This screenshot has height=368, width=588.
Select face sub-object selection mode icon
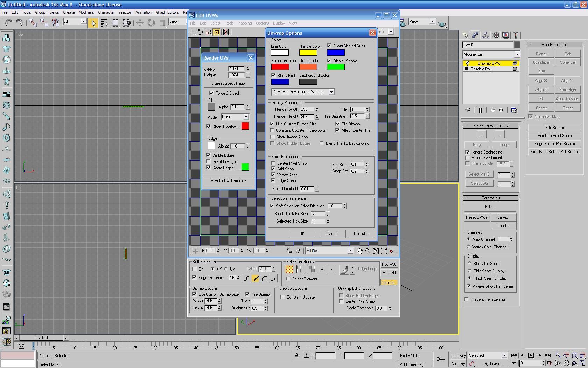(x=311, y=269)
